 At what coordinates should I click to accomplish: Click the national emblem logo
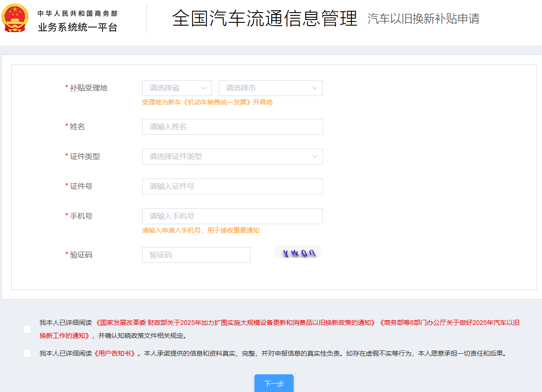pyautogui.click(x=15, y=18)
